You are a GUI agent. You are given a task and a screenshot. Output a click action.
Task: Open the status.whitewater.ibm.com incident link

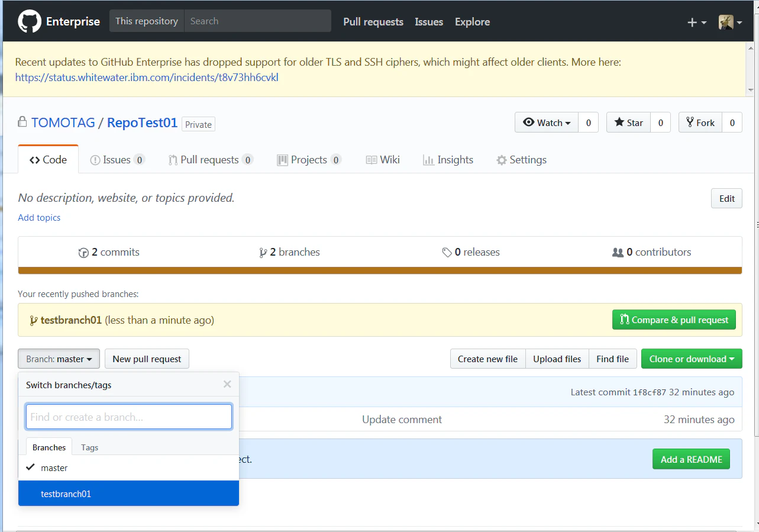pos(147,78)
